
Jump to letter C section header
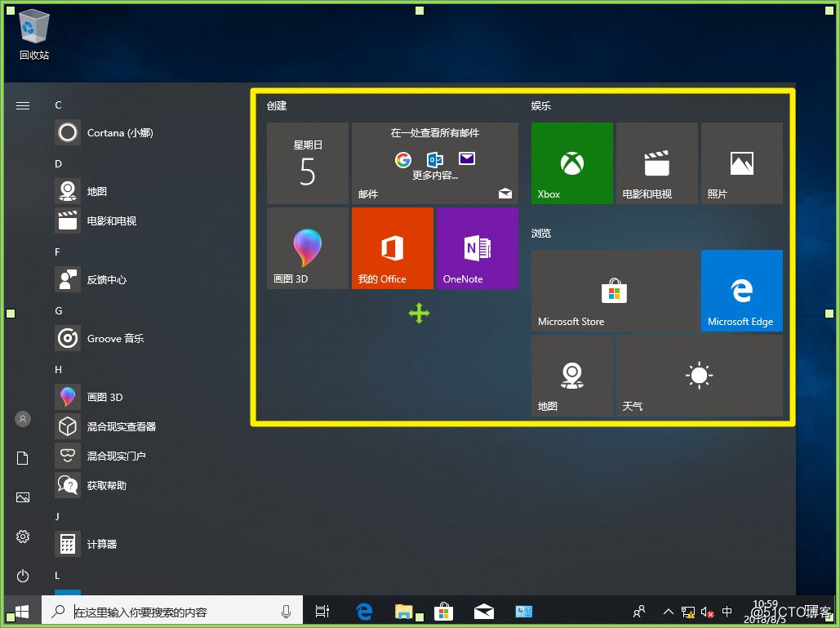click(x=59, y=105)
